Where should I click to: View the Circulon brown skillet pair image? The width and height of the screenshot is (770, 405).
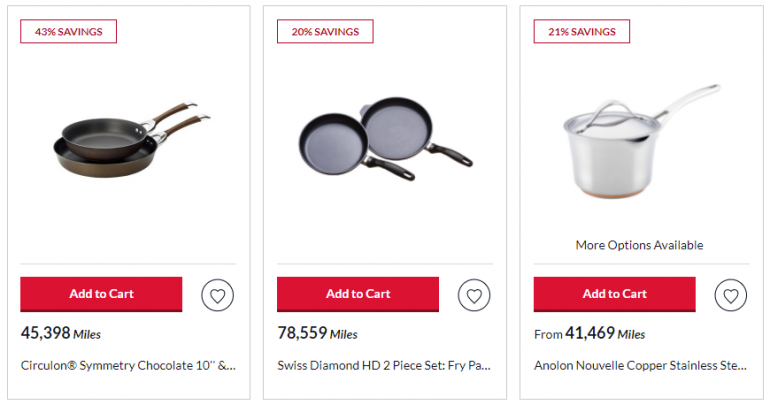(x=128, y=140)
